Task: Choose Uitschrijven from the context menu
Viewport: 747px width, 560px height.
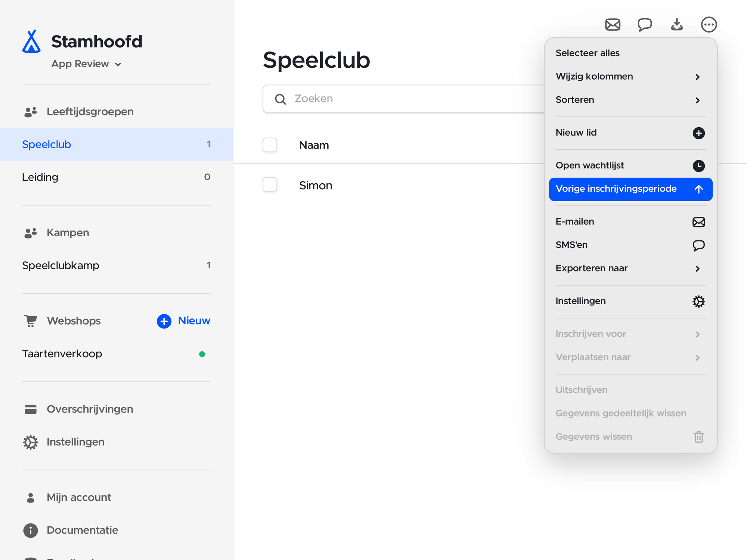Action: click(630, 390)
